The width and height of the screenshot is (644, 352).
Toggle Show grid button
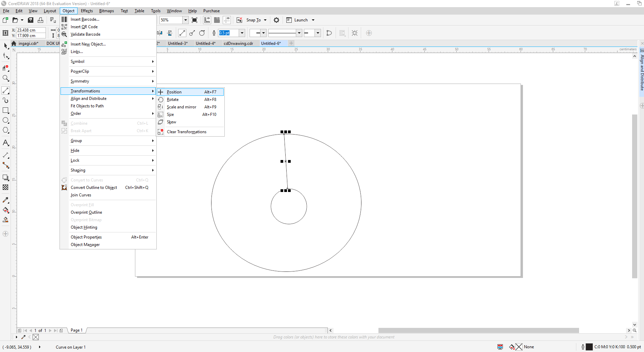click(x=217, y=20)
